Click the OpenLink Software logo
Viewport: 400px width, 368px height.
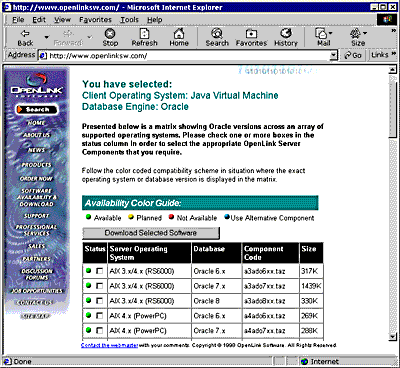(36, 85)
